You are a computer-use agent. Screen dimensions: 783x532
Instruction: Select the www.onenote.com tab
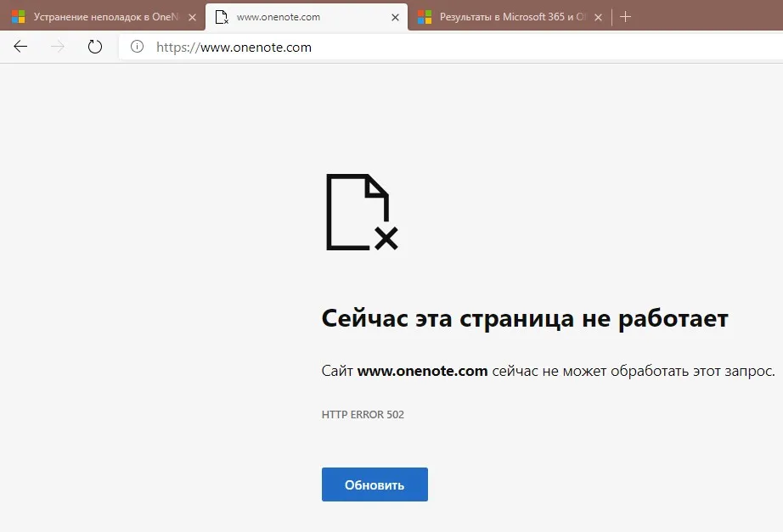[x=307, y=17]
